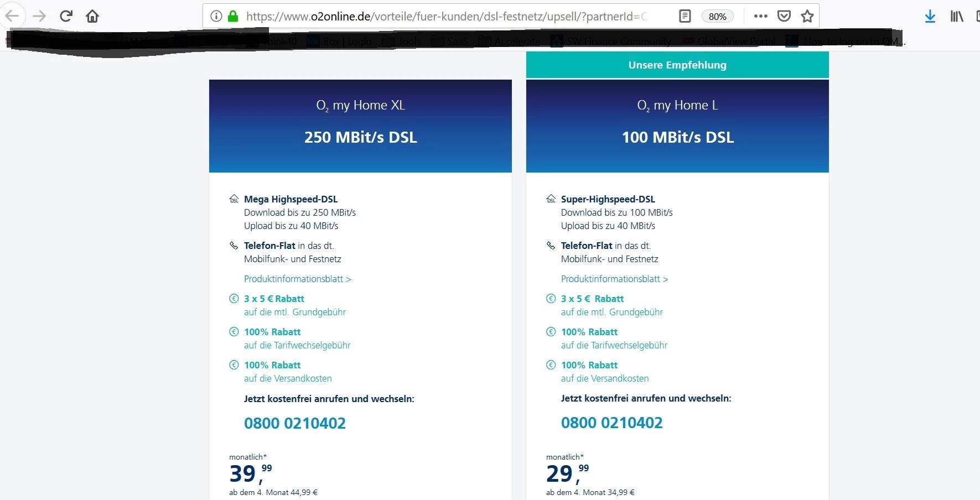Click XL 'auf die mtl. Grundgebühr' text

point(295,312)
